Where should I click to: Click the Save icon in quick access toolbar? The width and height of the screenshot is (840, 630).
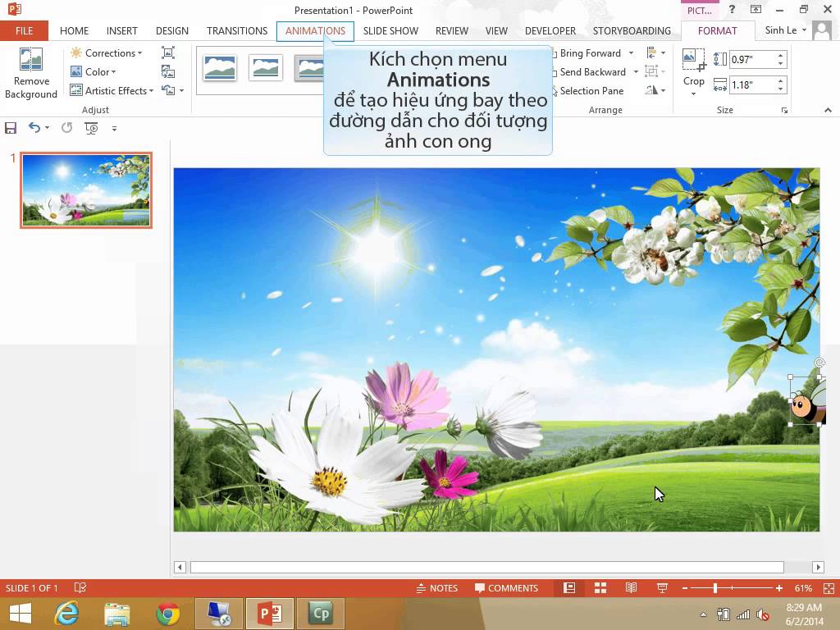11,127
